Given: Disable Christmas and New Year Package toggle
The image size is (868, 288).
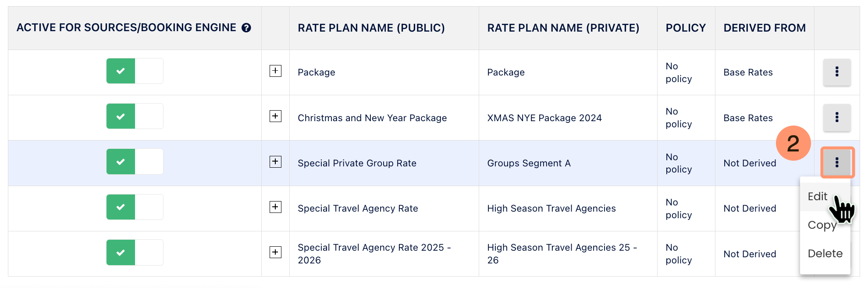Looking at the screenshot, I should 135,116.
